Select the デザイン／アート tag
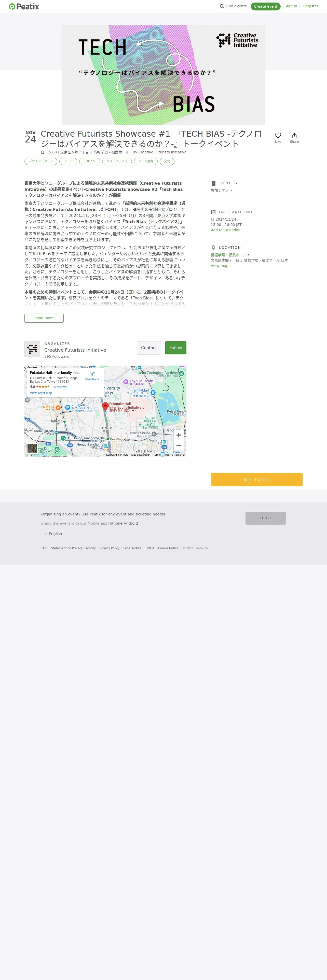 point(41,161)
